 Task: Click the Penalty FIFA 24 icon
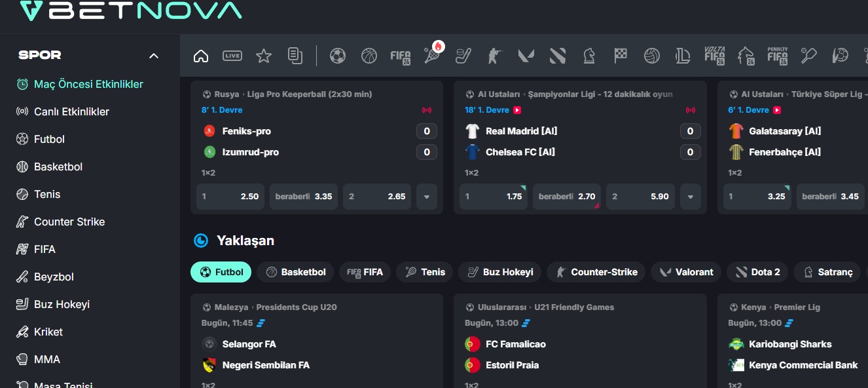point(777,56)
